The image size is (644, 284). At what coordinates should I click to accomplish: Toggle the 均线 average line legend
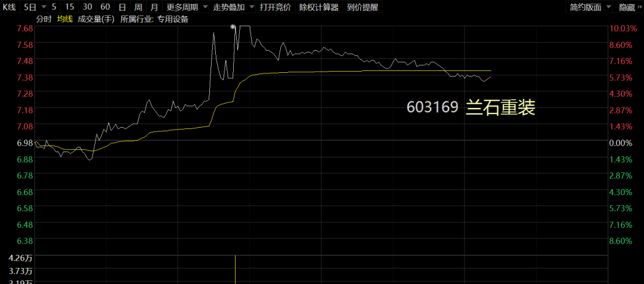click(64, 19)
